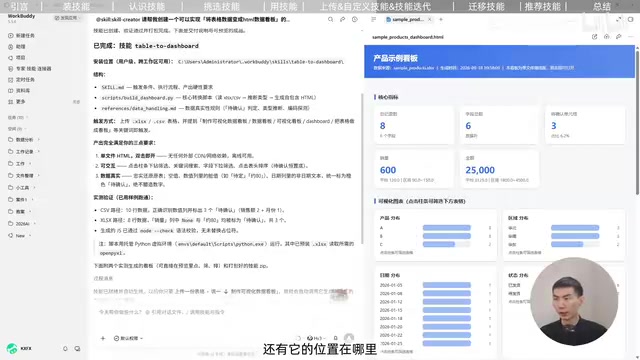This screenshot has height=360, width=640.
Task: Open the 更多 sidebar entry
Action: pyautogui.click(x=17, y=102)
